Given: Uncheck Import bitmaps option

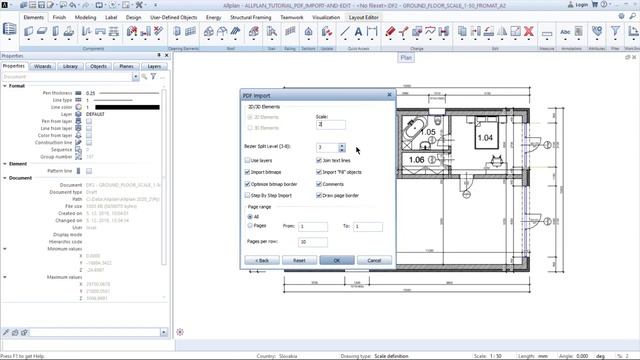Looking at the screenshot, I should 247,172.
